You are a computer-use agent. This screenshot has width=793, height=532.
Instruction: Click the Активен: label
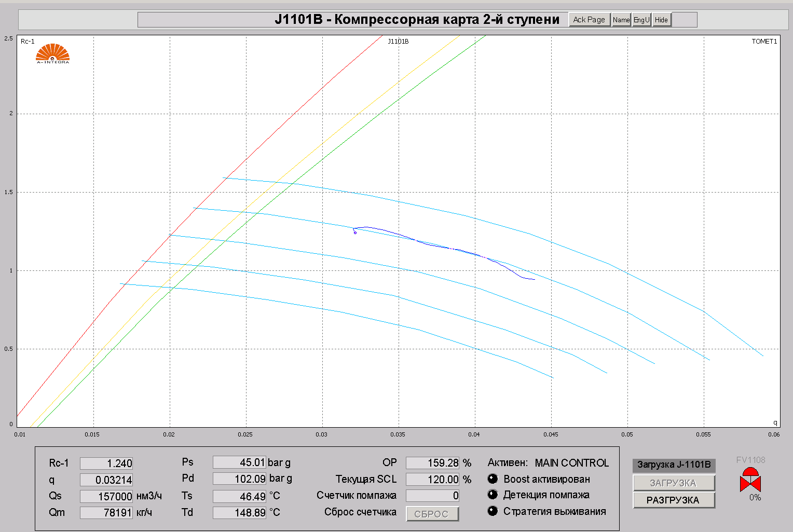pyautogui.click(x=508, y=463)
